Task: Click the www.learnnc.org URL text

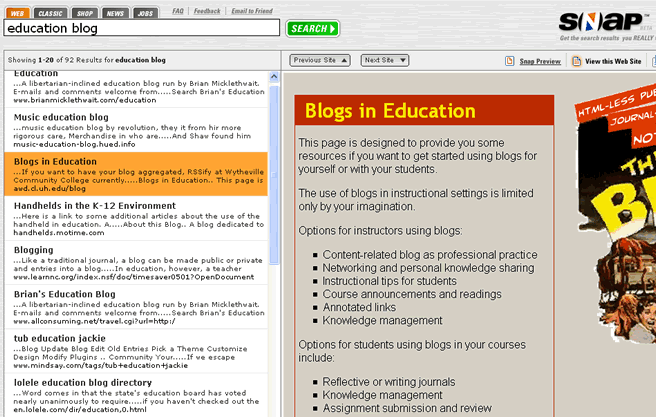Action: pos(133,277)
